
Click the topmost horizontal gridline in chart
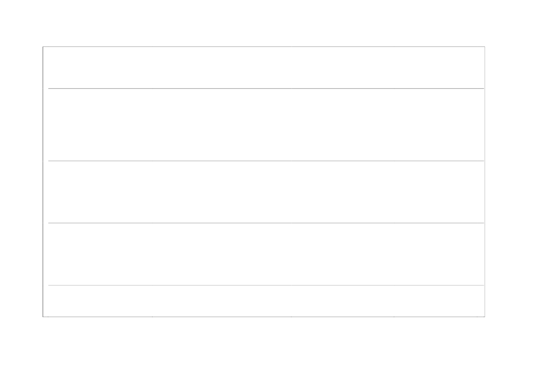[x=266, y=88]
